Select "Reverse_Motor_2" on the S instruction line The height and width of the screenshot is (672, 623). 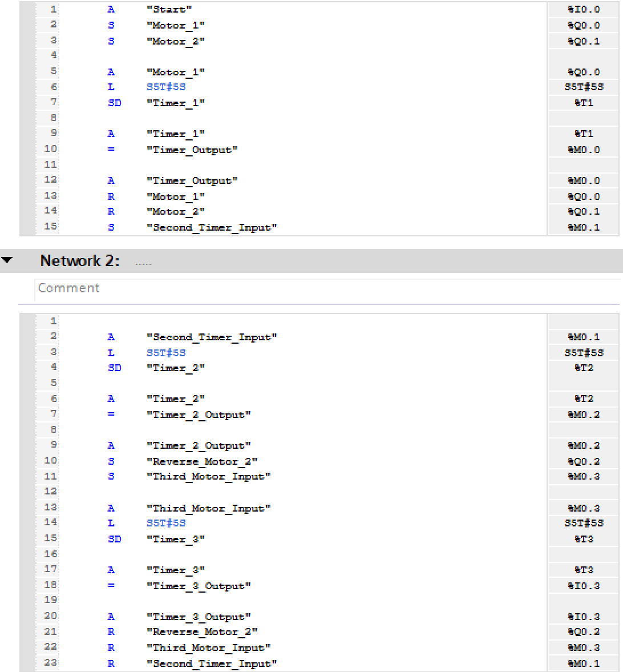tap(202, 461)
